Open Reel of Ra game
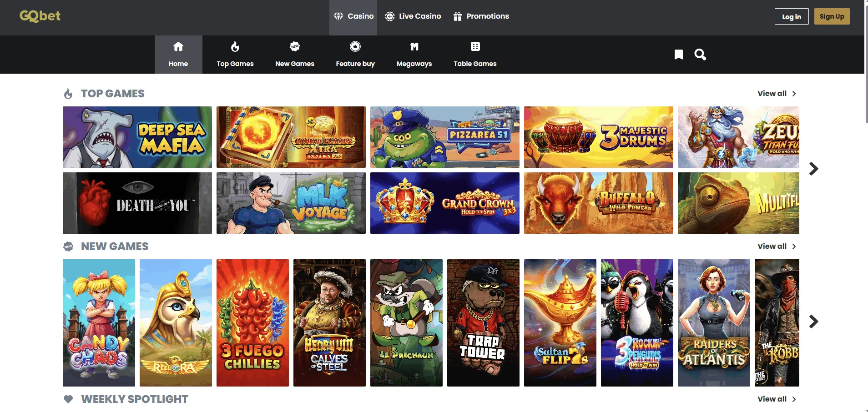Image resolution: width=868 pixels, height=412 pixels. point(176,323)
